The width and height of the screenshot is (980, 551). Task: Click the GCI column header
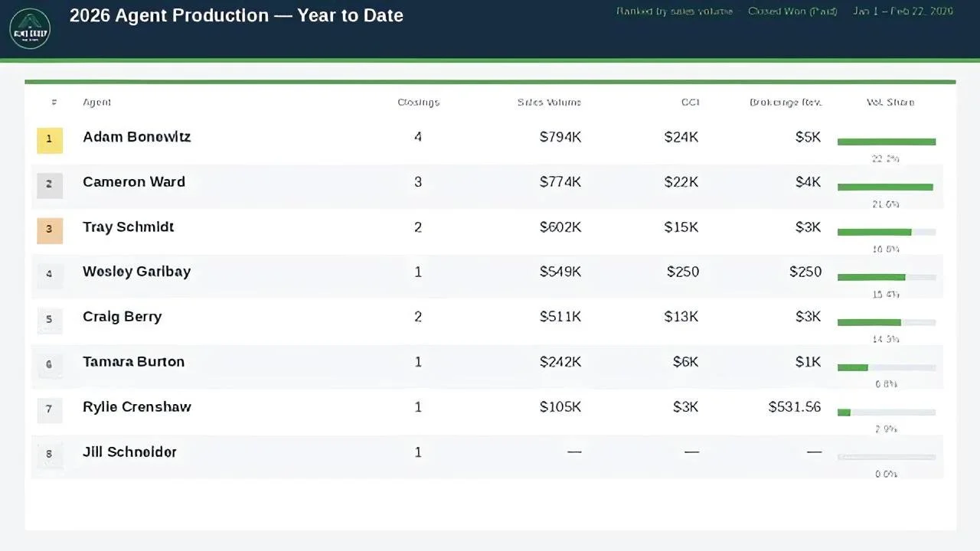pyautogui.click(x=690, y=103)
